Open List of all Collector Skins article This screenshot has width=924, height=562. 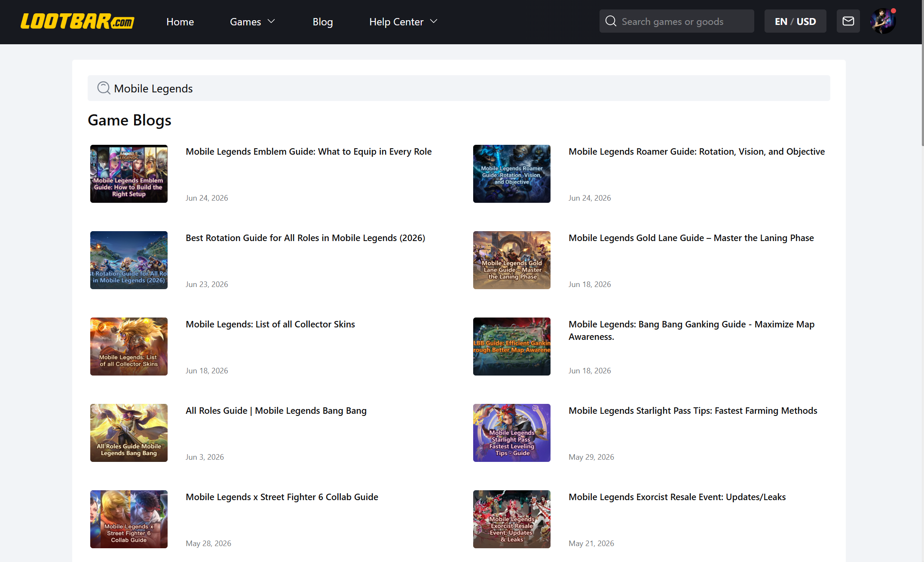(x=270, y=324)
